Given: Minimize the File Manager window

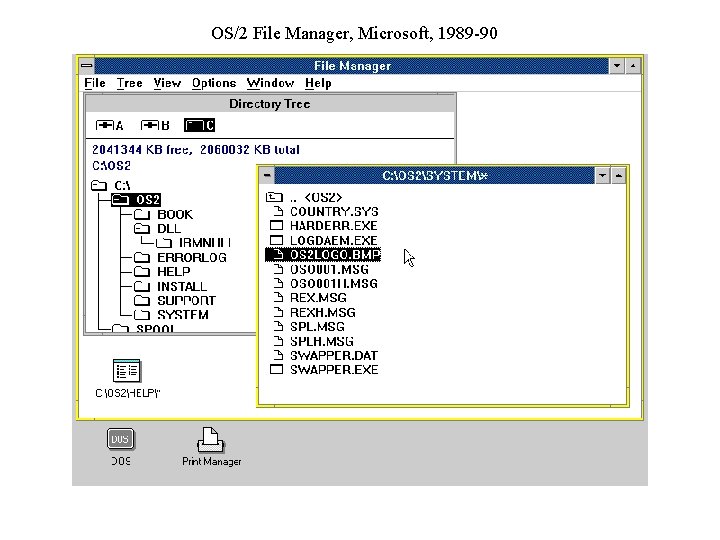Looking at the screenshot, I should 617,66.
